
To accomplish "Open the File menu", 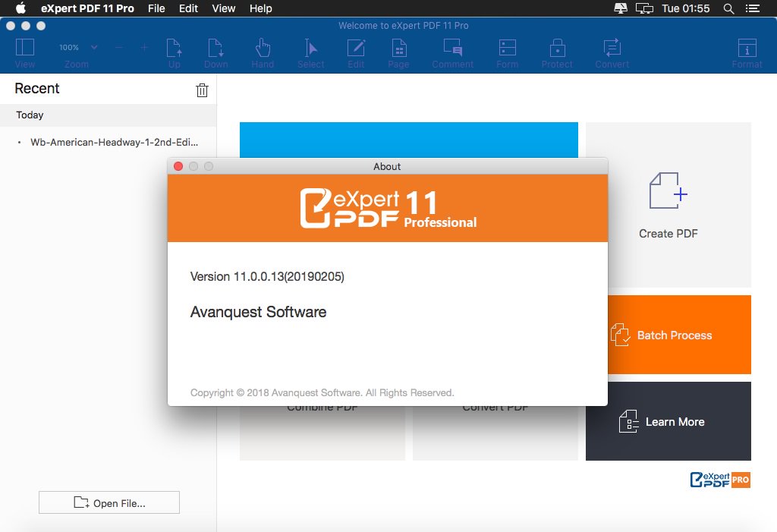I will pyautogui.click(x=156, y=8).
